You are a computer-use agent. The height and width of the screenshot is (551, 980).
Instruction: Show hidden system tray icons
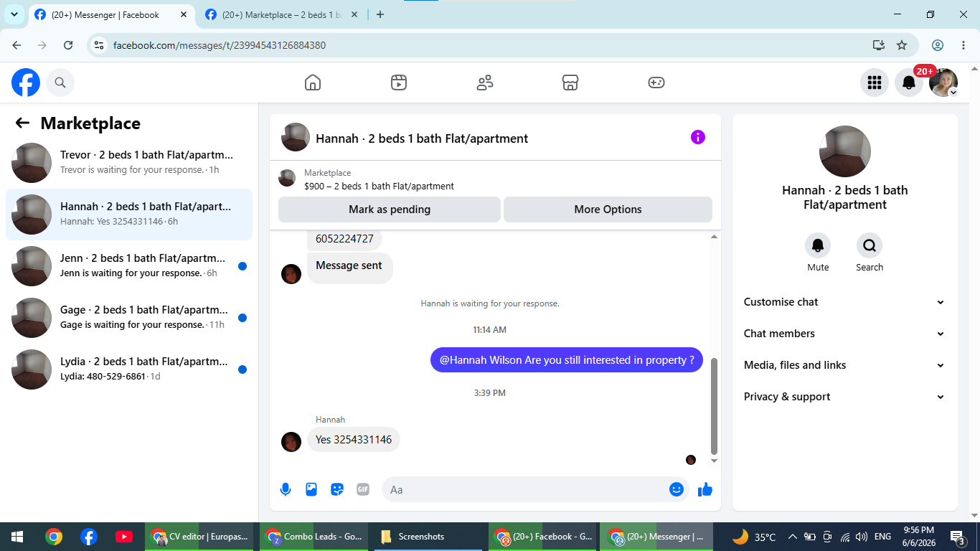792,537
